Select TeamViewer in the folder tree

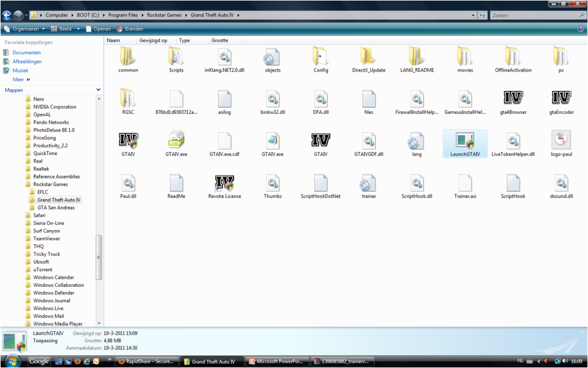pyautogui.click(x=47, y=239)
